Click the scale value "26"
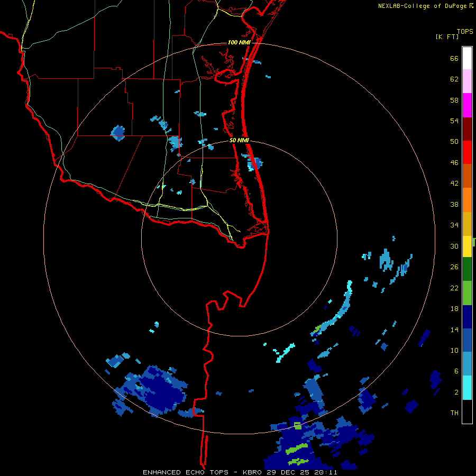The height and width of the screenshot is (476, 476). click(x=454, y=267)
